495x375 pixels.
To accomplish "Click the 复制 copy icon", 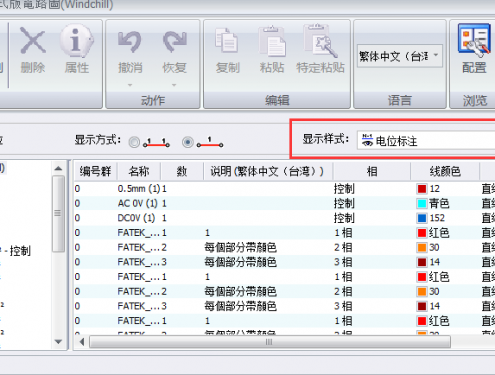I will (227, 41).
